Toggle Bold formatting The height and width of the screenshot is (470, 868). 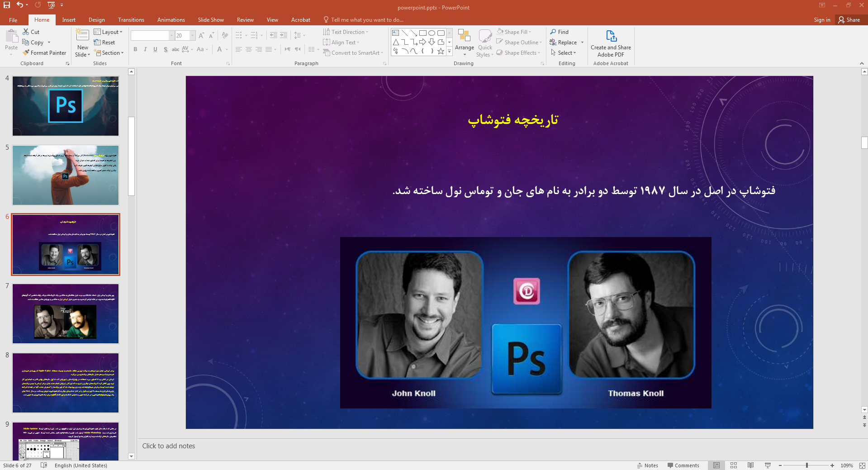pos(135,49)
